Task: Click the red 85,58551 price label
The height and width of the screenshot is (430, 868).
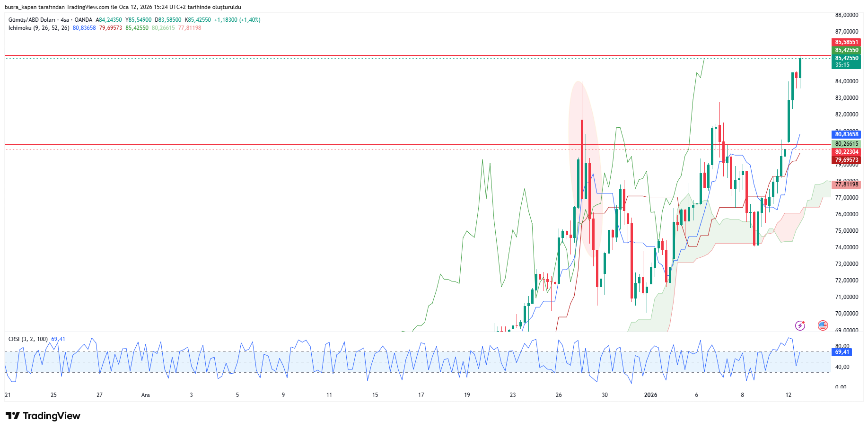Action: click(846, 42)
